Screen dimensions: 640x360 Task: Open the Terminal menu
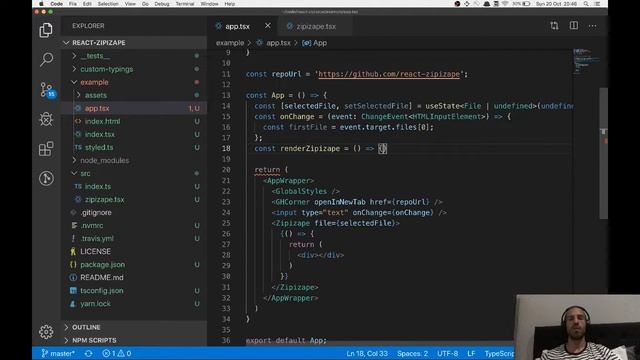185,4
